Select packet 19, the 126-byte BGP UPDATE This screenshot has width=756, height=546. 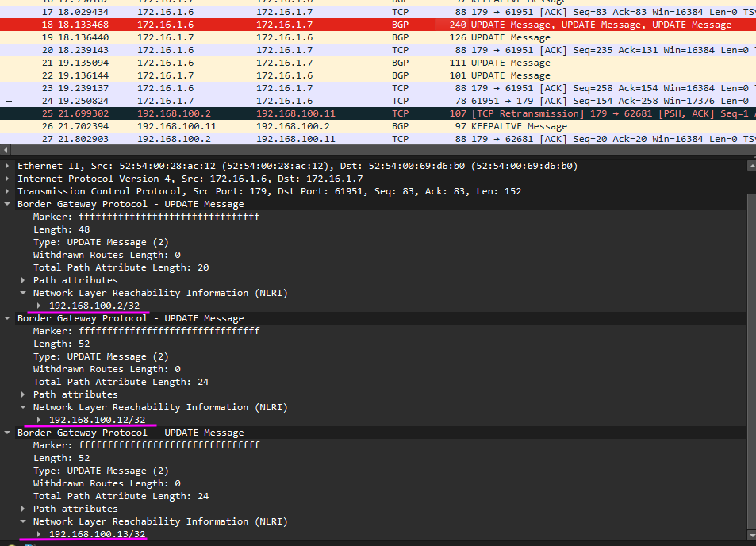pyautogui.click(x=378, y=37)
